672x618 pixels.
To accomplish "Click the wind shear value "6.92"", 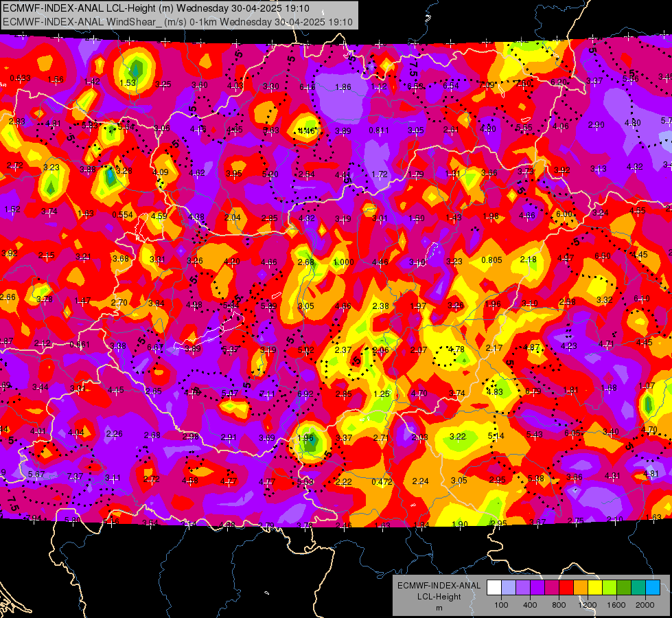I will [x=305, y=393].
